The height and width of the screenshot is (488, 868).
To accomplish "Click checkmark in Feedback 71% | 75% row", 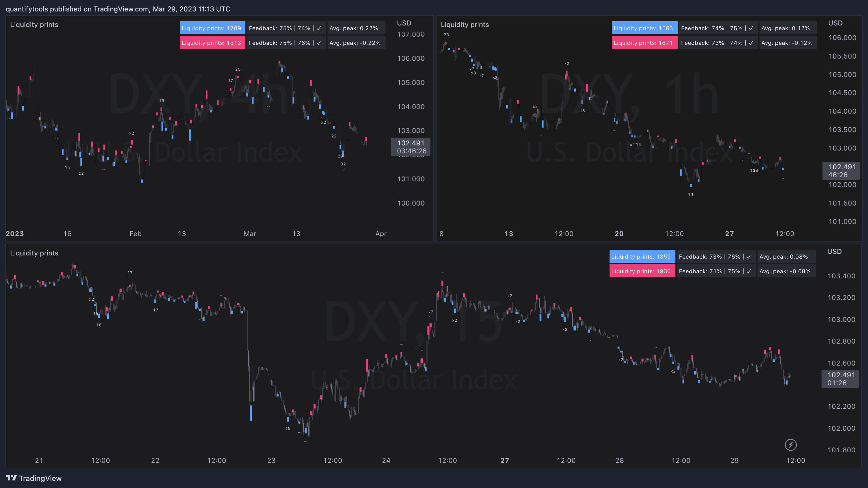I will coord(748,271).
